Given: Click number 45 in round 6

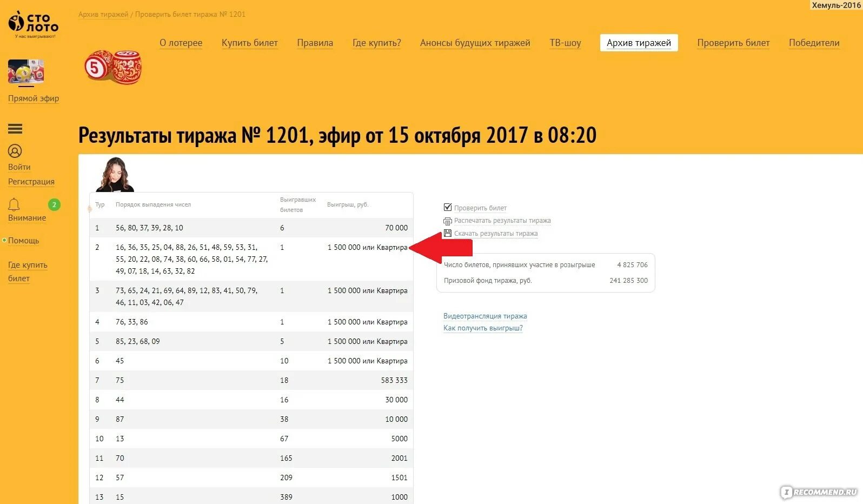Looking at the screenshot, I should [120, 361].
